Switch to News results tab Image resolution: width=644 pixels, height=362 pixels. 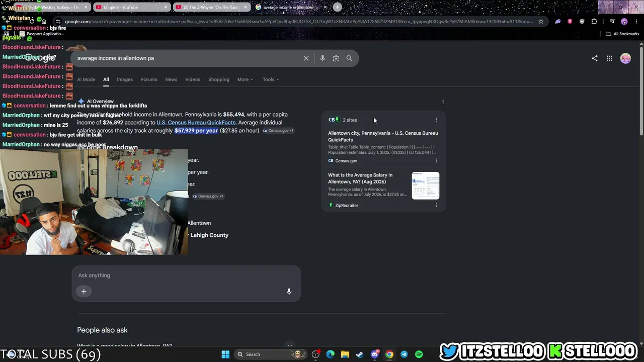(x=171, y=79)
